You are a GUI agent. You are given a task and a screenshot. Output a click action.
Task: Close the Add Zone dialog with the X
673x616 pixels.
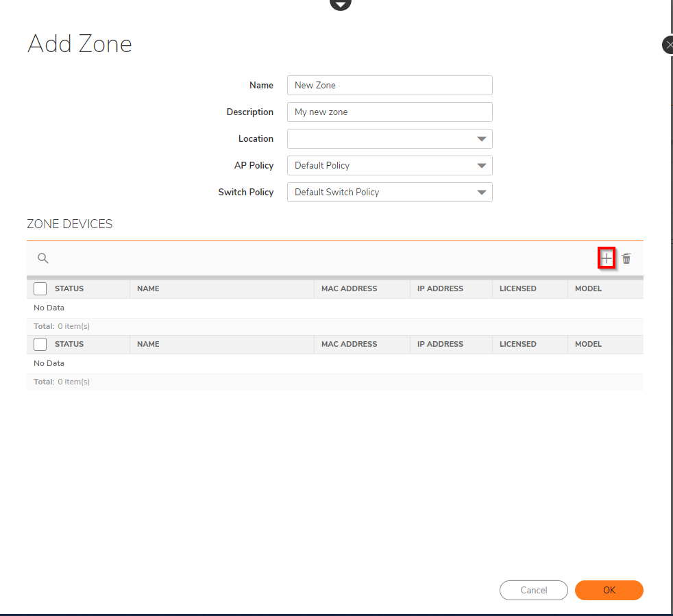[668, 45]
